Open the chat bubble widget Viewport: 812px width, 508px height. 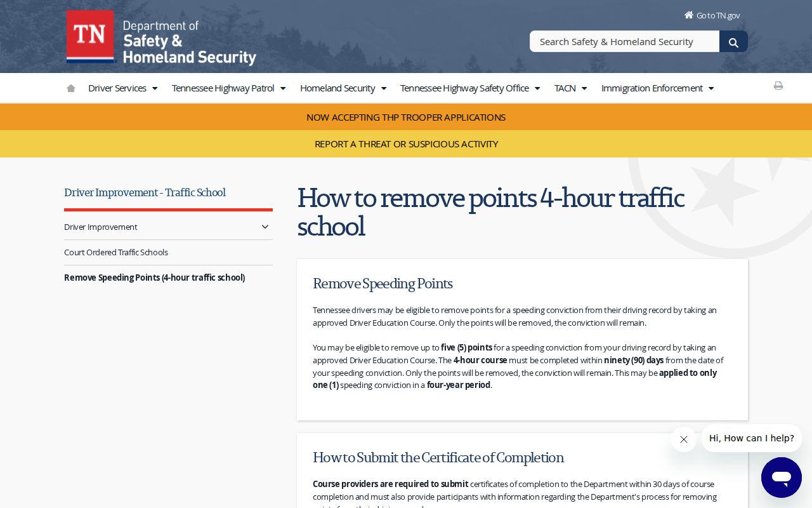click(x=782, y=478)
